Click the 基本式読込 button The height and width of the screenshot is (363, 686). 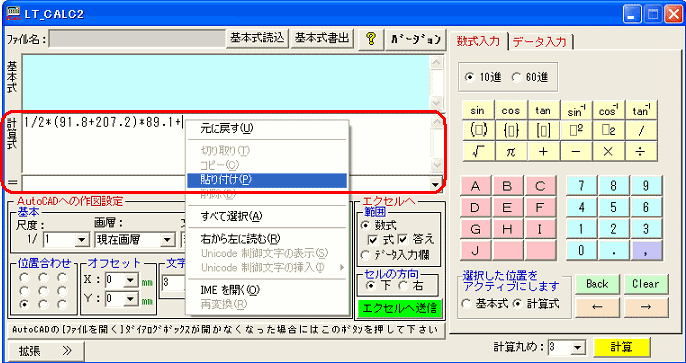pos(257,38)
